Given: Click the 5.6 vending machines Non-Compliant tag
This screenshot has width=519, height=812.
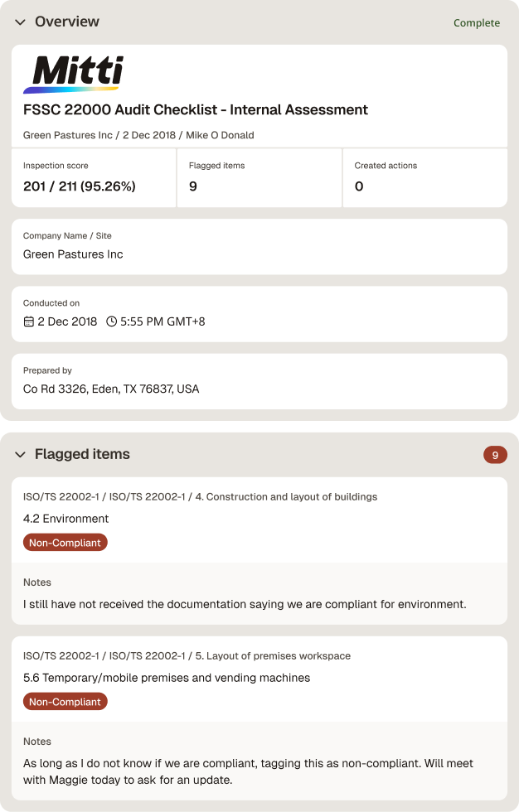Looking at the screenshot, I should [65, 702].
